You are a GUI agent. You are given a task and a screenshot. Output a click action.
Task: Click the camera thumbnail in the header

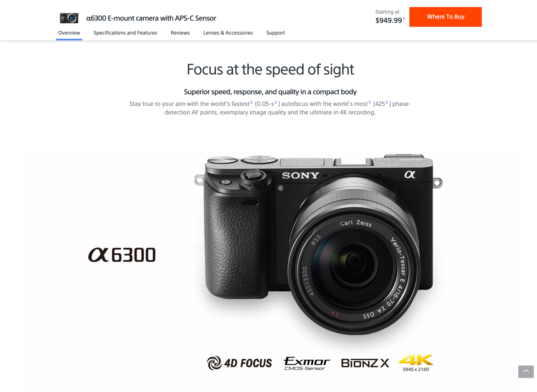(69, 18)
